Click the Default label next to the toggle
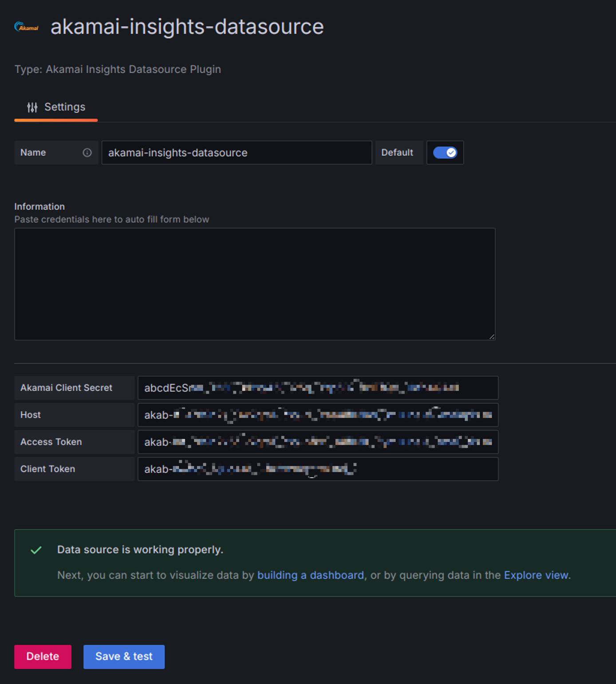 coord(397,153)
